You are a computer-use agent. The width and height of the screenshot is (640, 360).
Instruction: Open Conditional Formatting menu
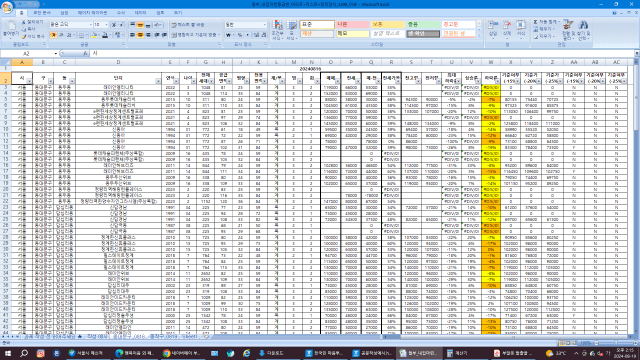coord(277,30)
